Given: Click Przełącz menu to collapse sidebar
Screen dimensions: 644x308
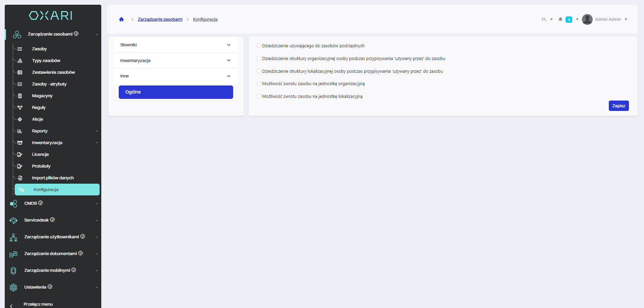Looking at the screenshot, I should pos(38,304).
